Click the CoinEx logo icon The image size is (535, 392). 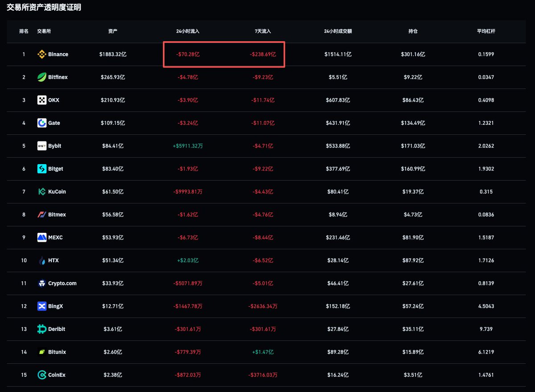(41, 375)
